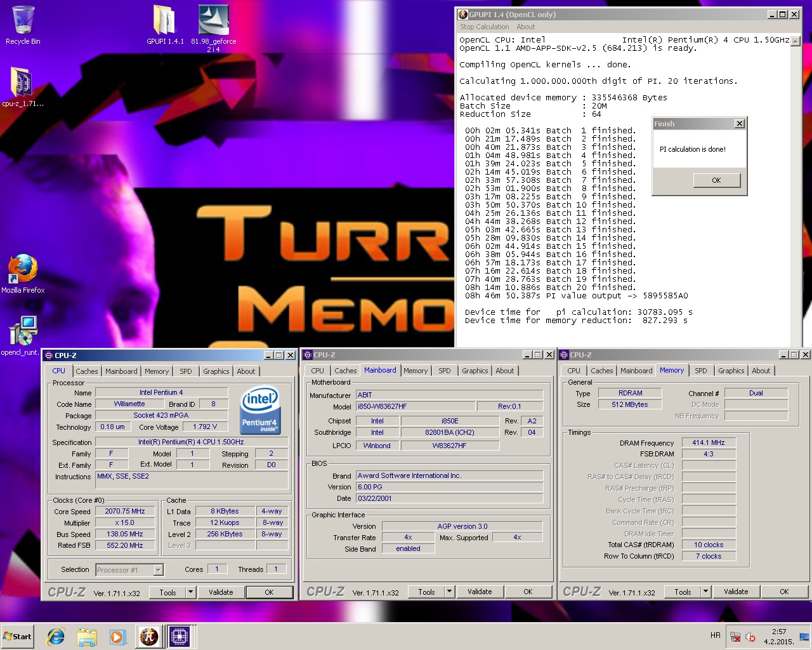Click the DRAM Frequency value field
Screen dimensions: 812x650
pyautogui.click(x=709, y=442)
